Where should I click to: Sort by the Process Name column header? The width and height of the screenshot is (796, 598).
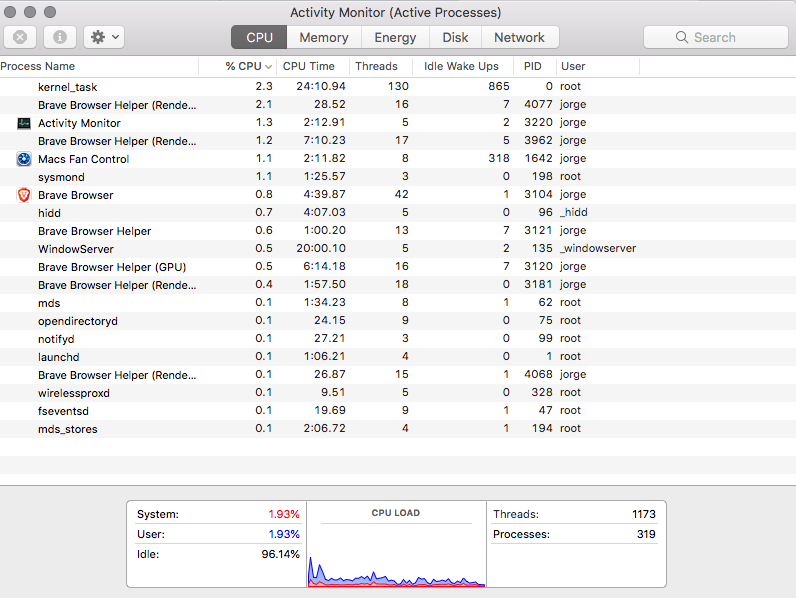pyautogui.click(x=99, y=67)
